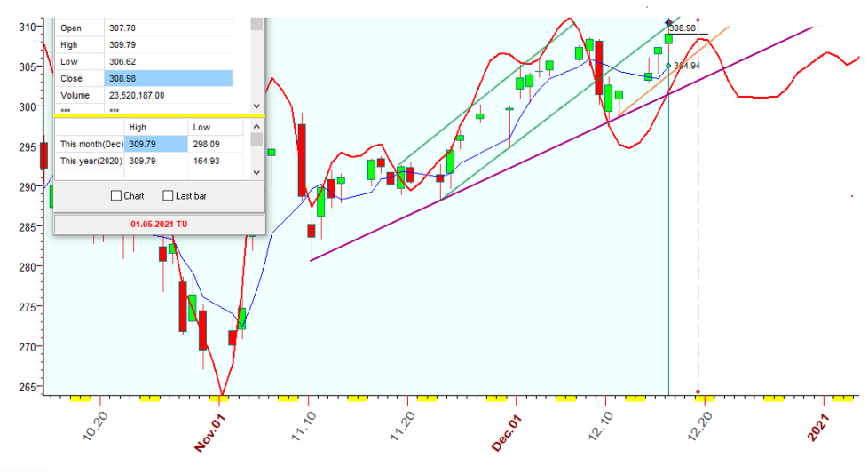Click the 11.10 date axis label
This screenshot has height=473, width=868.
(x=304, y=427)
